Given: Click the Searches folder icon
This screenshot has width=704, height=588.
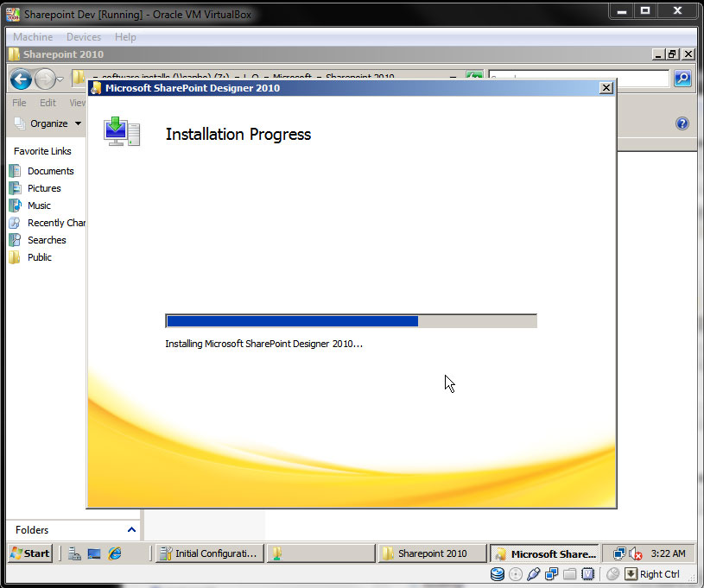Looking at the screenshot, I should [x=15, y=240].
